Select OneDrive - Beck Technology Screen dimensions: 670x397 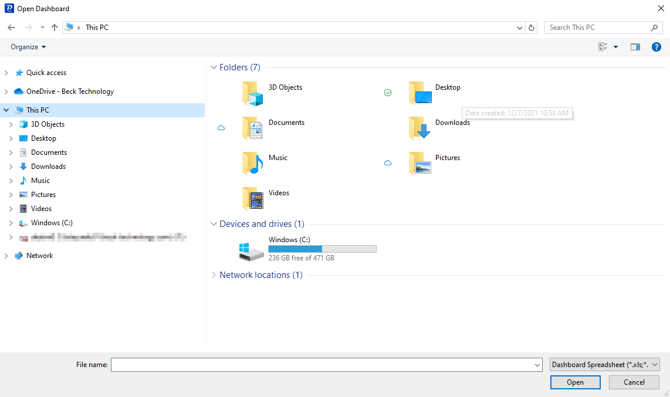(70, 91)
